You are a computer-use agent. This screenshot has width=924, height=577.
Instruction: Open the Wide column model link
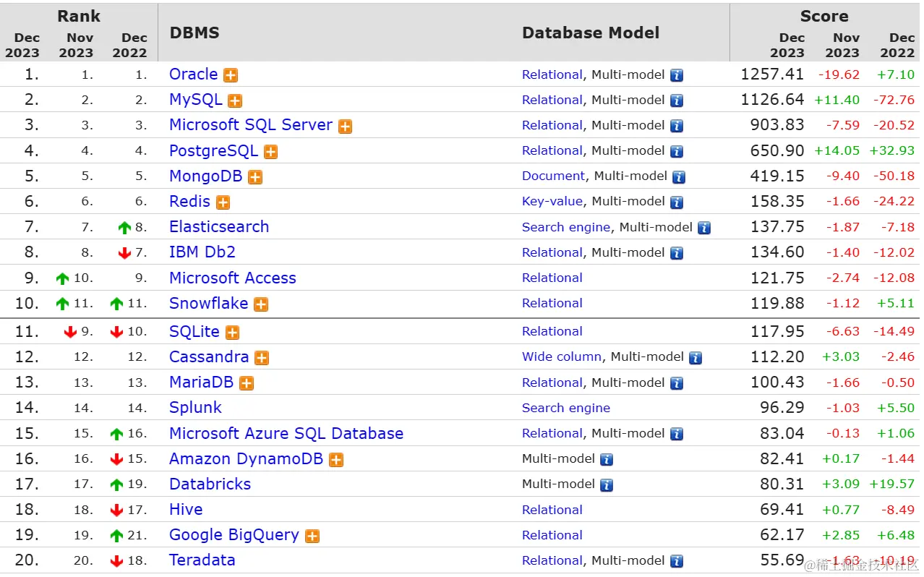point(562,356)
